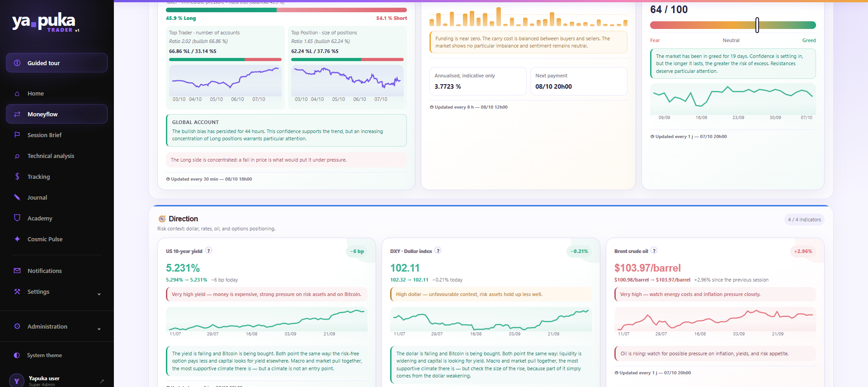868x387 pixels.
Task: Click the Session Brief flag icon
Action: click(x=17, y=135)
